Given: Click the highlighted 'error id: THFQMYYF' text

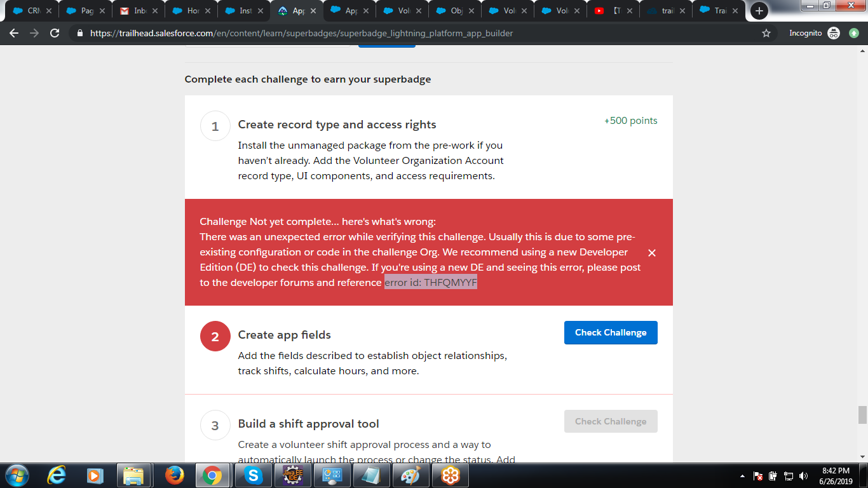Looking at the screenshot, I should [x=431, y=283].
